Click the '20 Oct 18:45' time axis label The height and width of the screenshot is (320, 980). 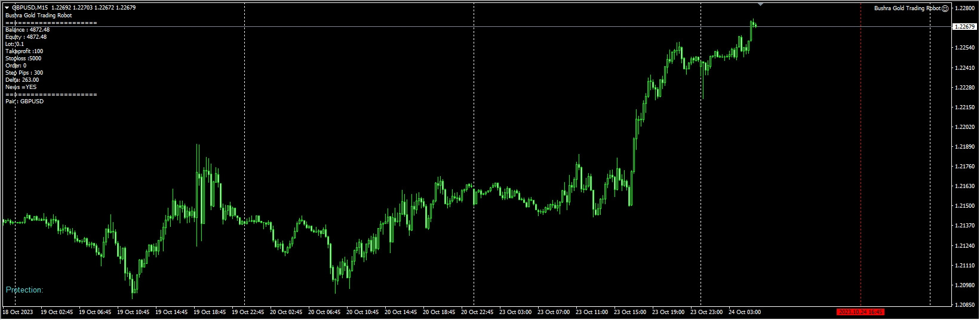coord(439,312)
